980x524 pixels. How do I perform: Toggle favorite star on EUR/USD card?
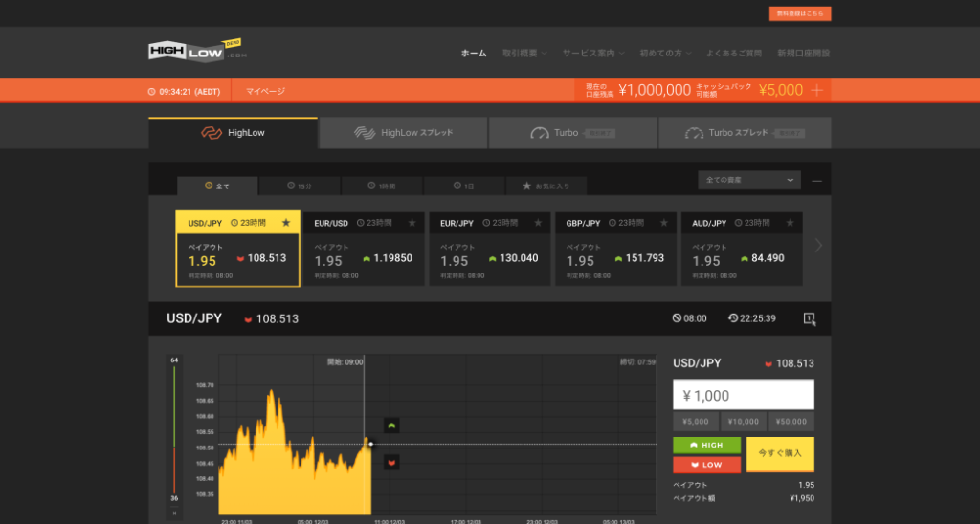[x=412, y=223]
